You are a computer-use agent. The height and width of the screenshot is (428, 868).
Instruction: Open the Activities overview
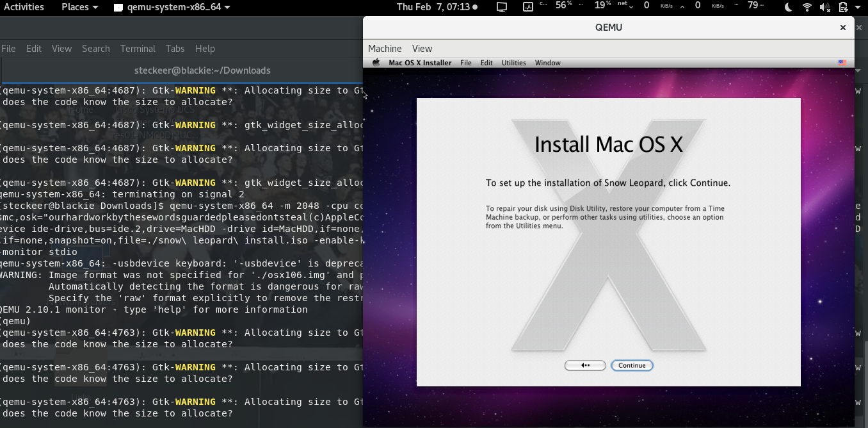click(x=24, y=7)
